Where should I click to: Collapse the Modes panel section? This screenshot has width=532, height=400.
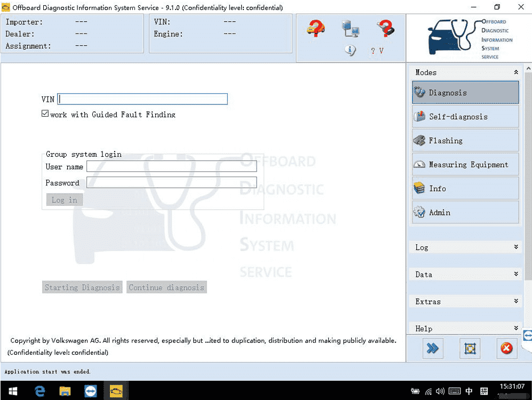click(x=515, y=72)
